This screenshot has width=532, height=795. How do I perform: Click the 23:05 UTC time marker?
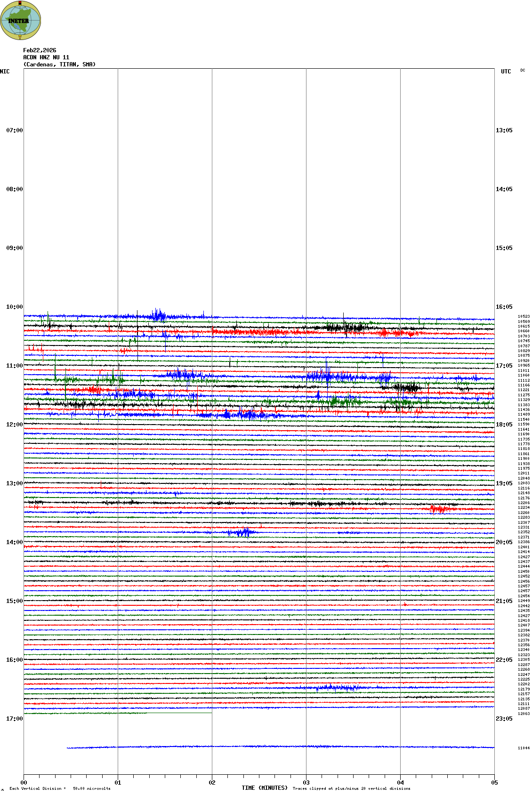[x=504, y=719]
